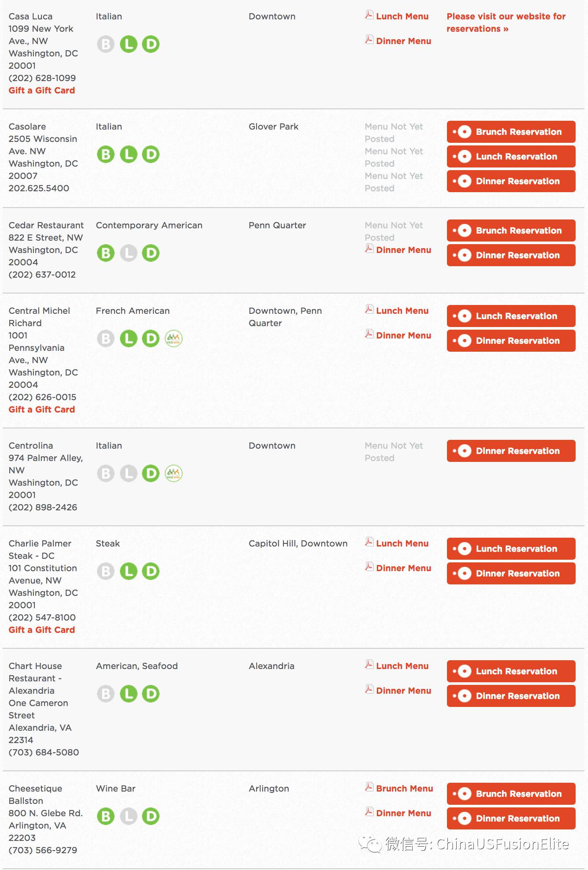Click Charlie Palmer Steak's green Lunch icon

tap(129, 571)
